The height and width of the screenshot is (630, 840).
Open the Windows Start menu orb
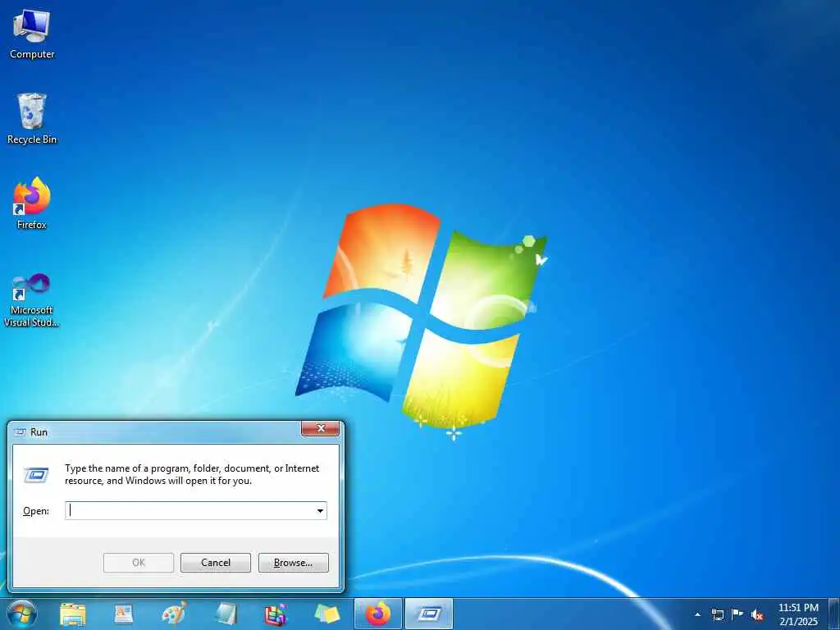click(x=22, y=614)
